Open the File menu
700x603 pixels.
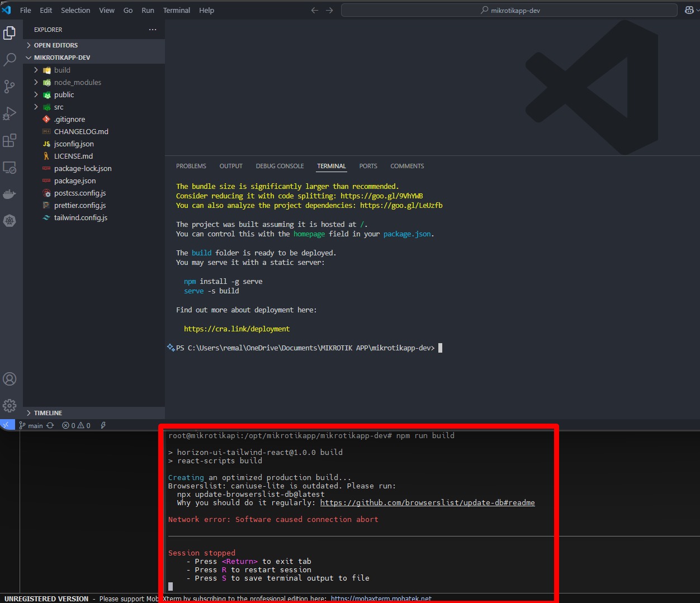click(26, 10)
